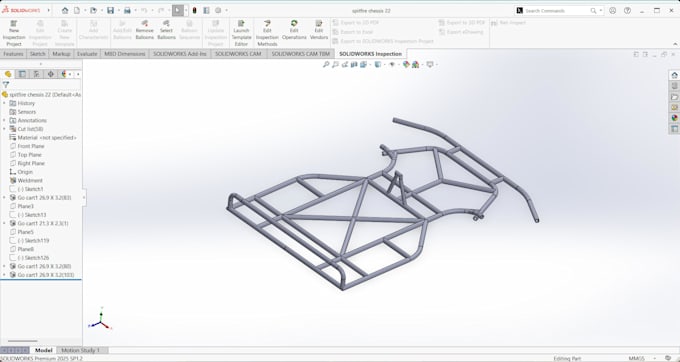The width and height of the screenshot is (680, 362).
Task: Click Edit Operations in ribbon
Action: (294, 30)
